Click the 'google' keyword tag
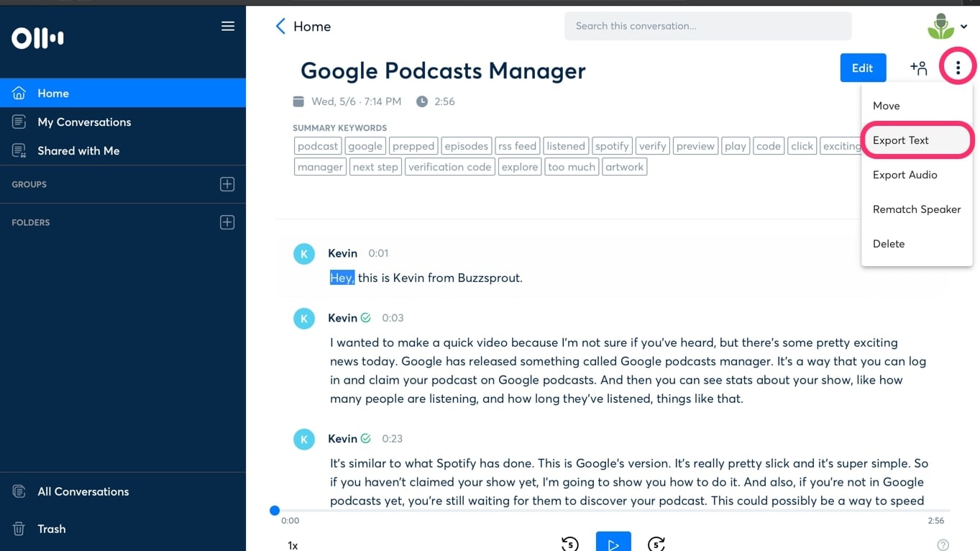Screen dimensions: 980x551 [x=365, y=146]
